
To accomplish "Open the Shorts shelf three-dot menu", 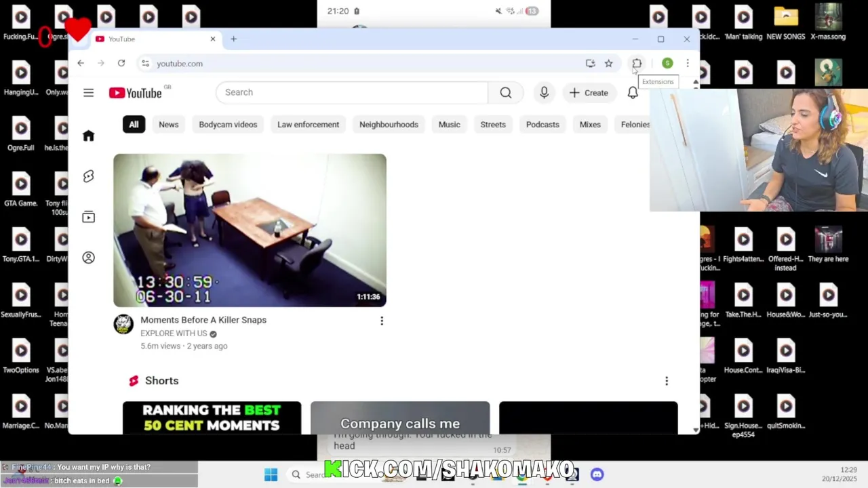I will coord(667,381).
